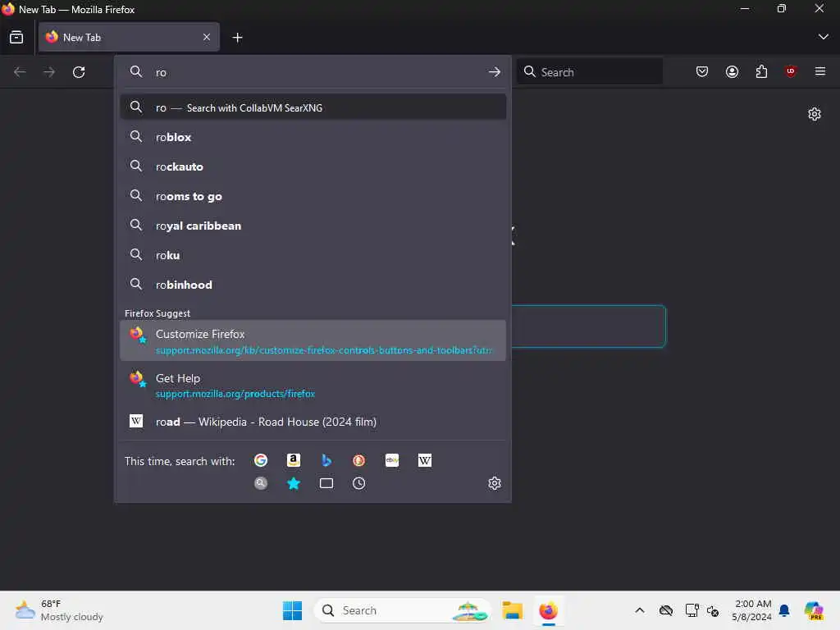Open the weather widget showing 68°F
Image resolution: width=840 pixels, height=630 pixels.
click(x=59, y=610)
